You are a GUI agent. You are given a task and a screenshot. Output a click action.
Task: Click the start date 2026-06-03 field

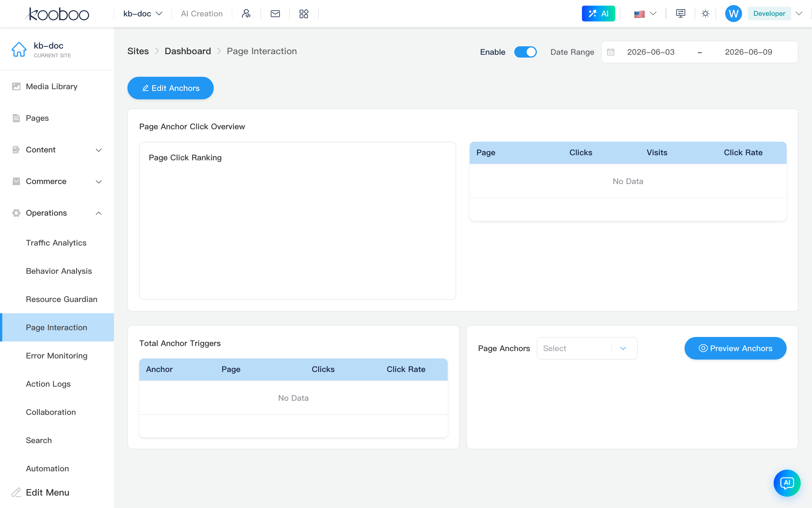(651, 52)
